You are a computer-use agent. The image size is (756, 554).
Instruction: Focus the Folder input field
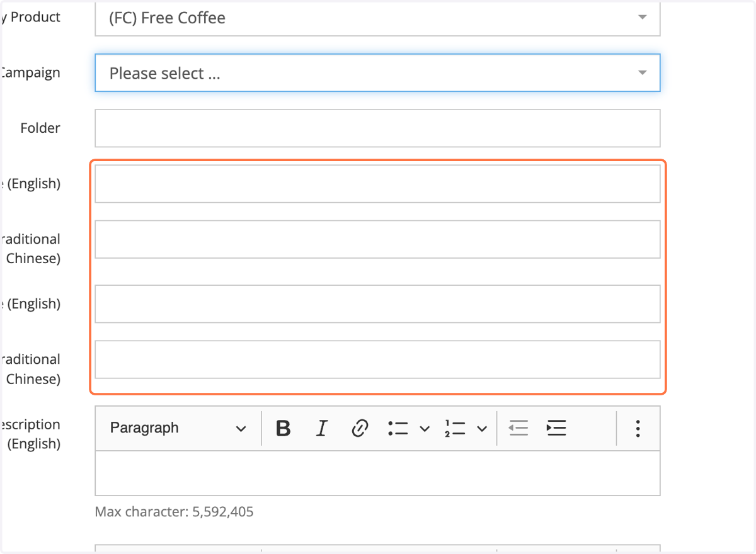(377, 128)
